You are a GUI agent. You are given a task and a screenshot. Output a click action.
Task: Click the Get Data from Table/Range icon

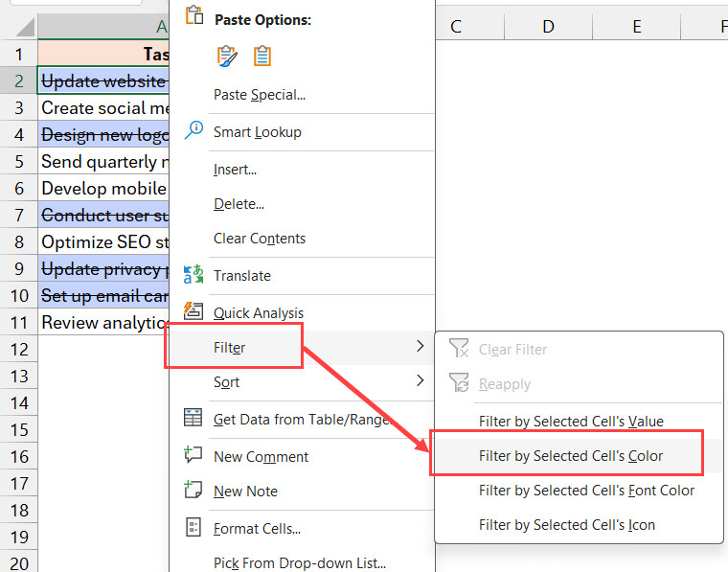pos(193,419)
